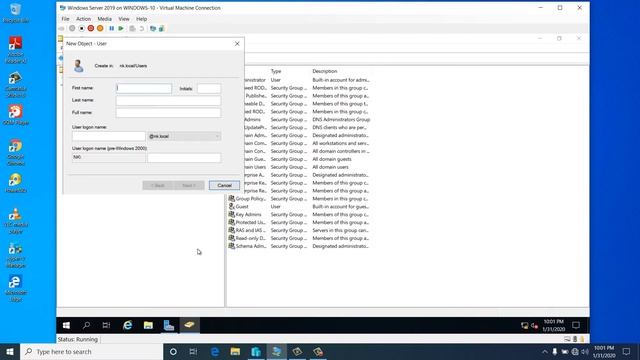Image resolution: width=640 pixels, height=360 pixels.
Task: Click the 'Type here to search' box
Action: pos(91,351)
